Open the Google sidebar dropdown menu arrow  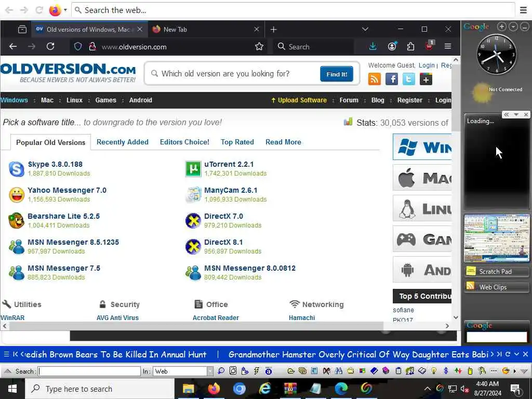[513, 26]
